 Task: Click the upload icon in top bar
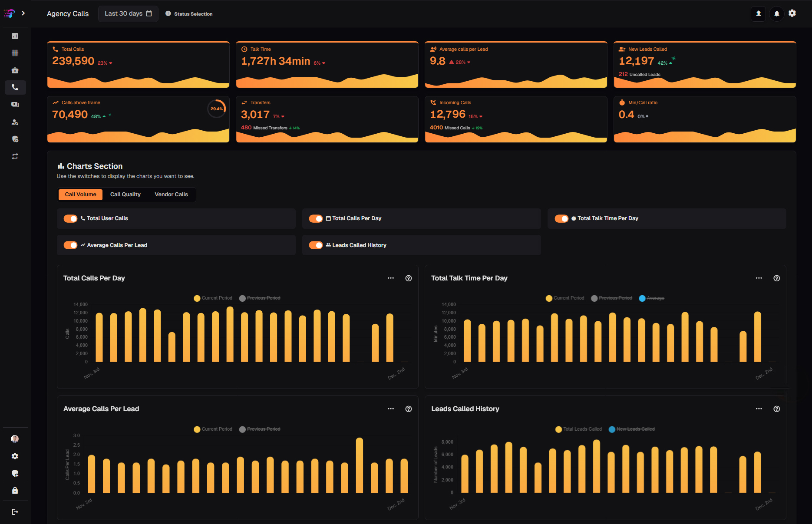(x=758, y=13)
